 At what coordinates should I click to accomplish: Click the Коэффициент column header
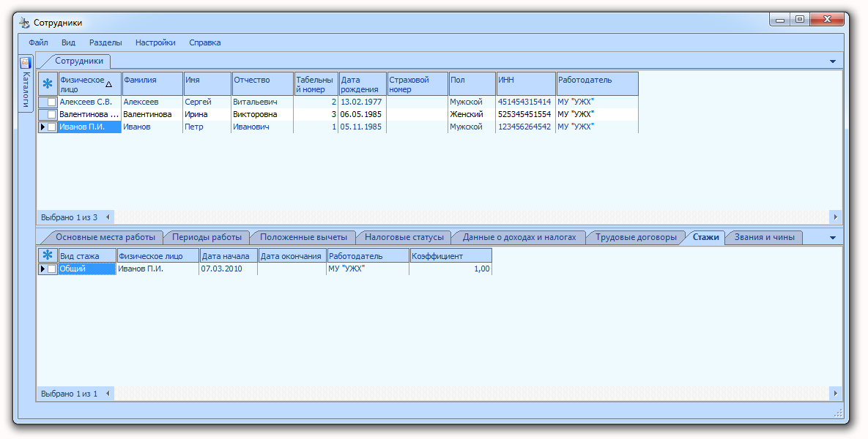[x=450, y=256]
